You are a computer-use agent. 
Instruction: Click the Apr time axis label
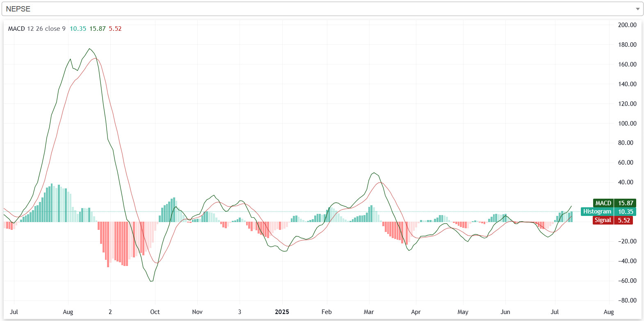coord(416,312)
